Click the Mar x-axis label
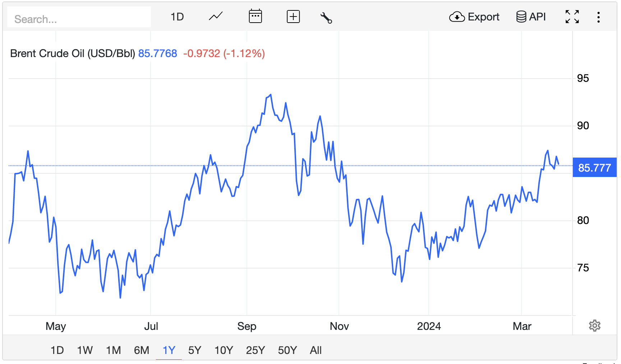The image size is (621, 364). tap(522, 326)
